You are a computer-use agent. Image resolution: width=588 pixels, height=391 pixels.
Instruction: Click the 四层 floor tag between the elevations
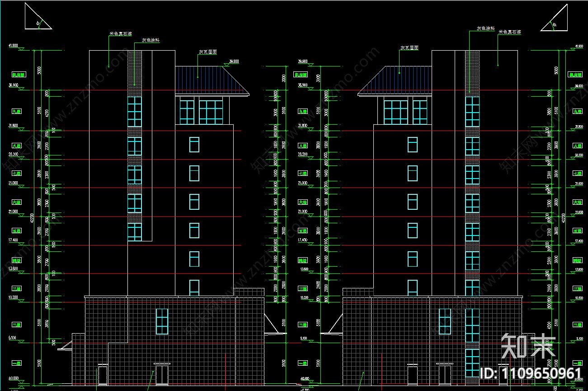(302, 261)
